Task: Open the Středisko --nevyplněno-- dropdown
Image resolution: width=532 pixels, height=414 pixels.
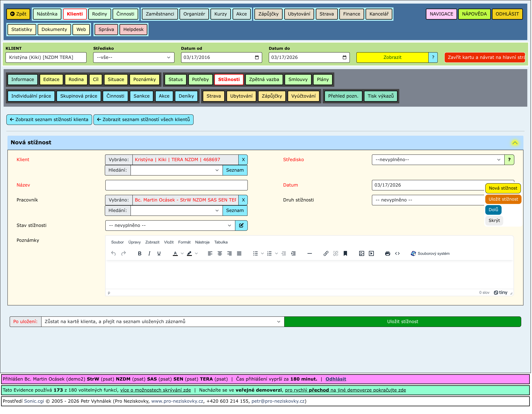Action: [438, 160]
